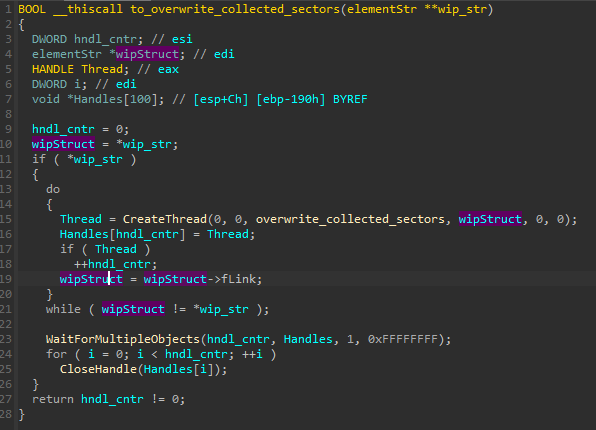This screenshot has width=596, height=430.
Task: Click the 'while' keyword on line 21
Action: pos(63,309)
